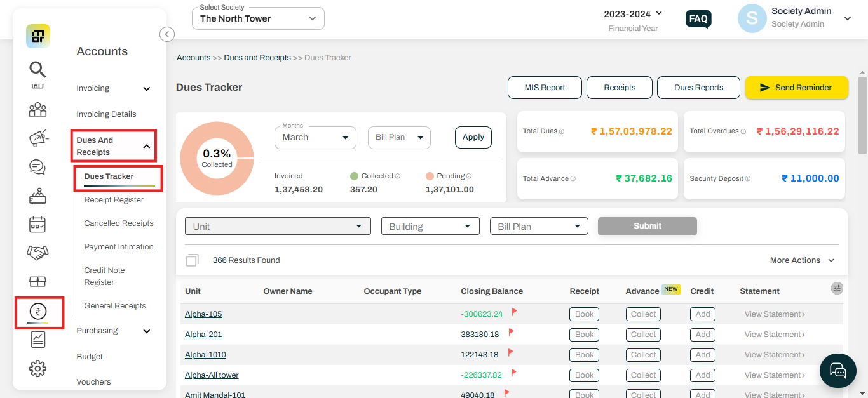Image resolution: width=868 pixels, height=398 pixels.
Task: Click the page vertical scrollbar
Action: [862, 114]
